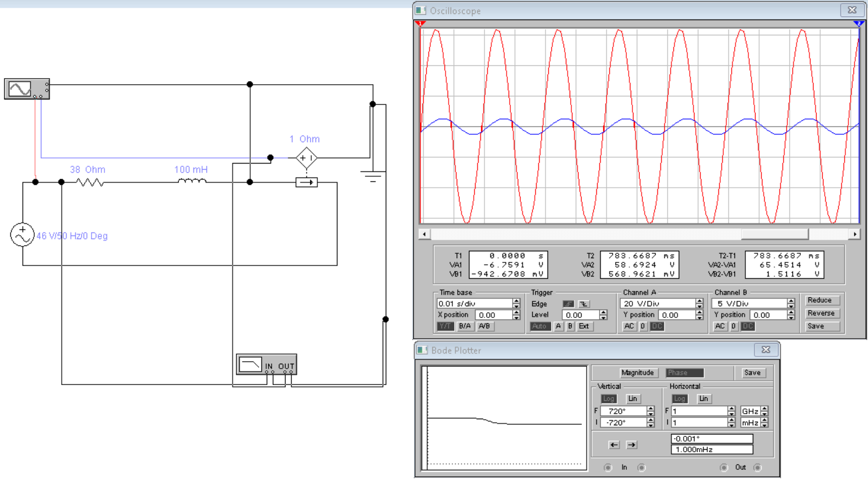Set Channel A coupling to AC

(x=629, y=326)
